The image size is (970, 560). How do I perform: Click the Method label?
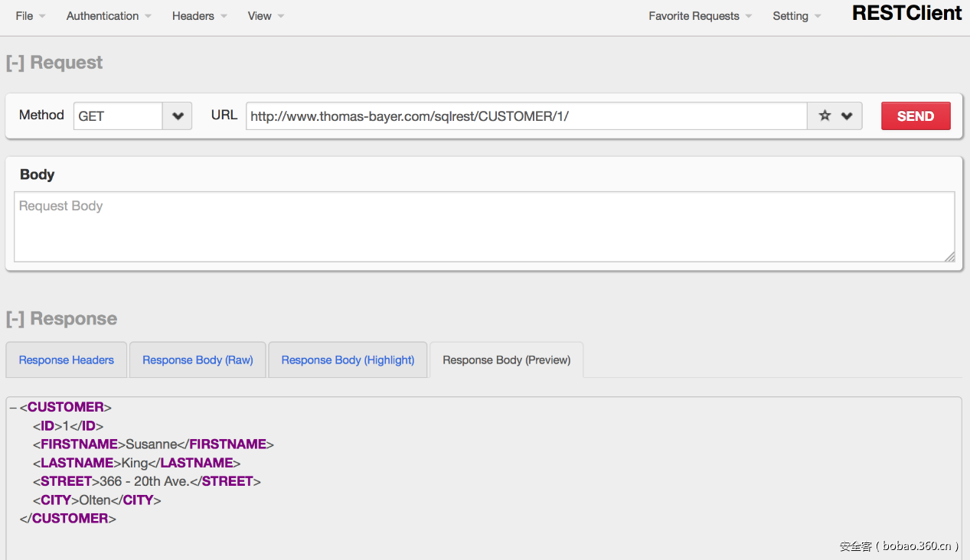(x=41, y=115)
